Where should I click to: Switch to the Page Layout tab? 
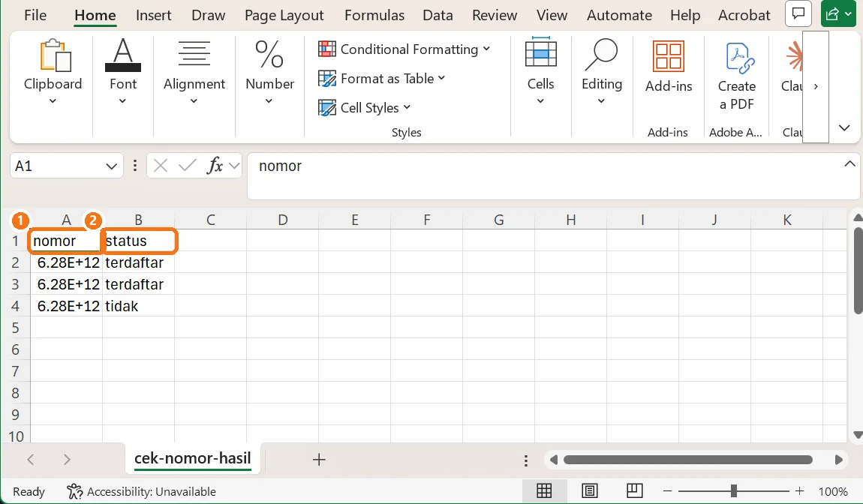pos(284,15)
